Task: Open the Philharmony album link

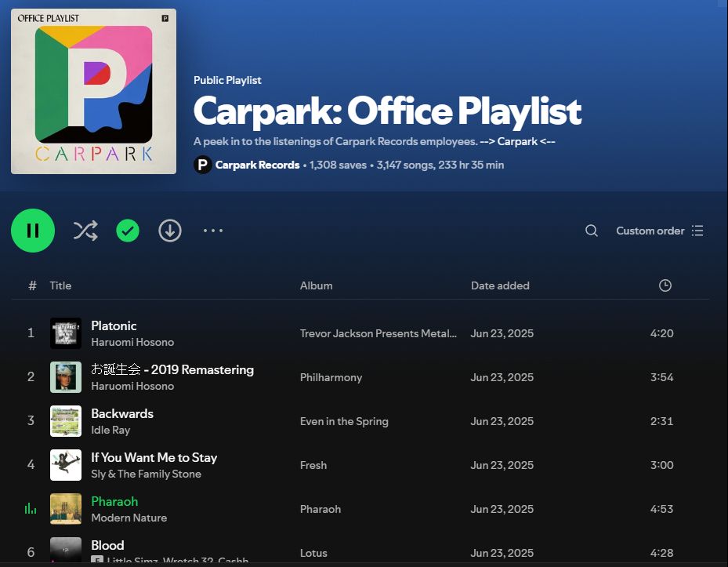Action: click(x=331, y=377)
